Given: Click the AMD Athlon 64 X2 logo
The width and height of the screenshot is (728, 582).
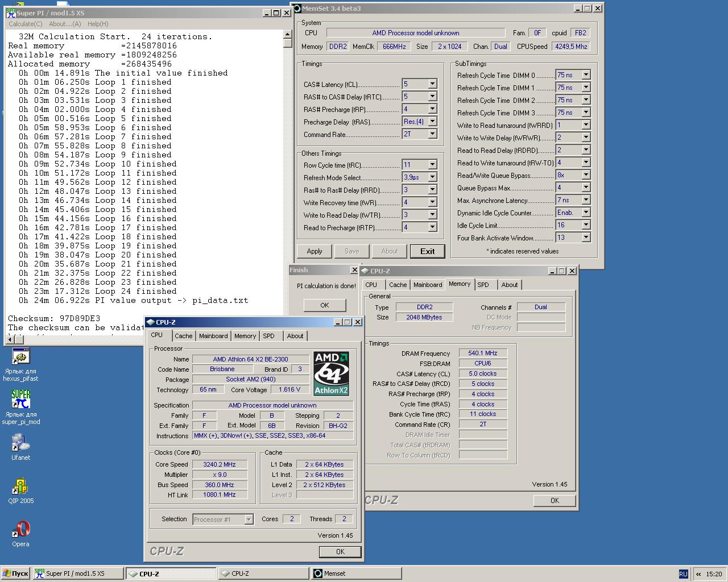Looking at the screenshot, I should coord(331,373).
